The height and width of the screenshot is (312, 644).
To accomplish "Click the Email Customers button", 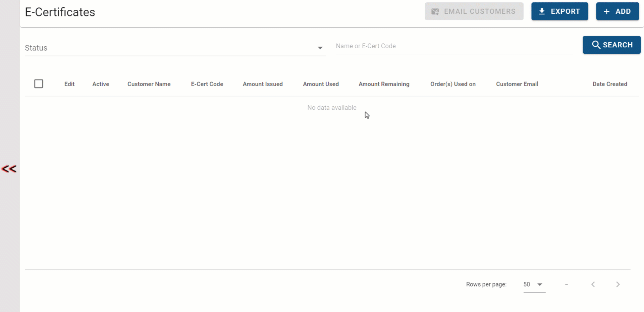I will pyautogui.click(x=474, y=11).
